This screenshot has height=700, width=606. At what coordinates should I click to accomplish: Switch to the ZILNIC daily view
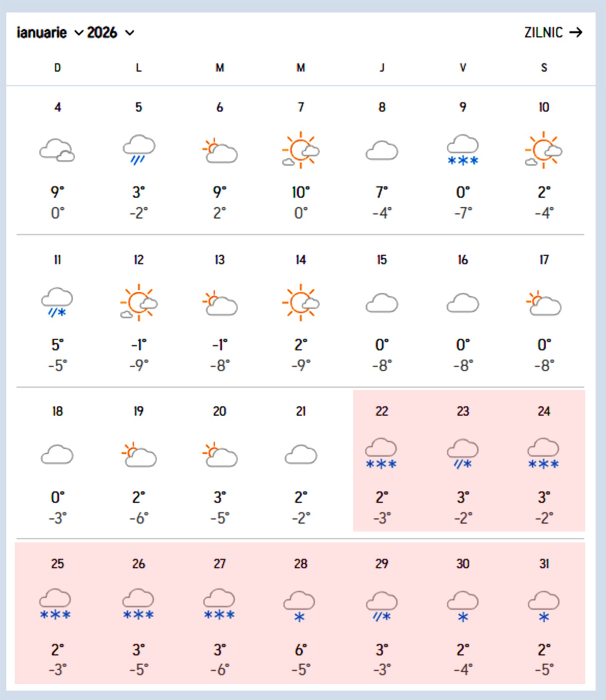(553, 32)
